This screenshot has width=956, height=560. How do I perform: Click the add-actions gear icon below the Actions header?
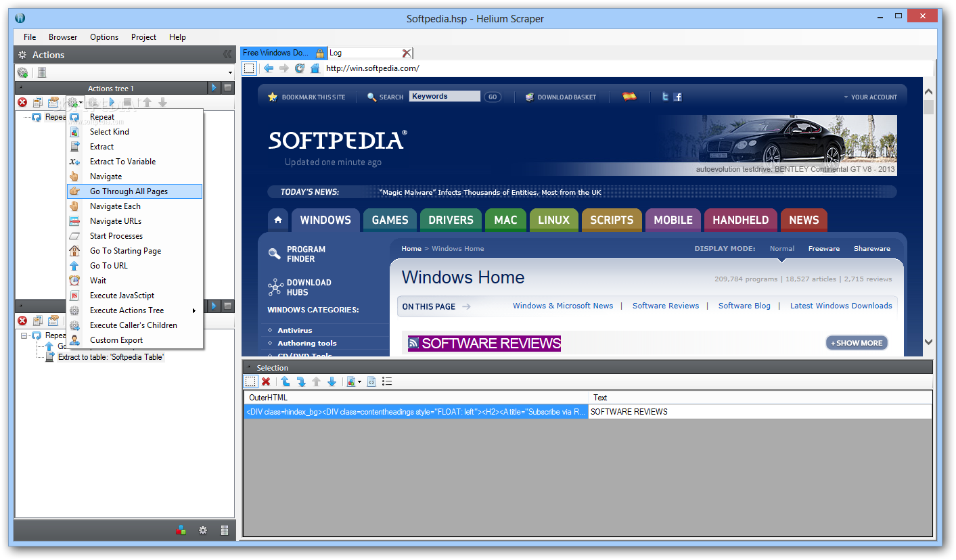(22, 72)
